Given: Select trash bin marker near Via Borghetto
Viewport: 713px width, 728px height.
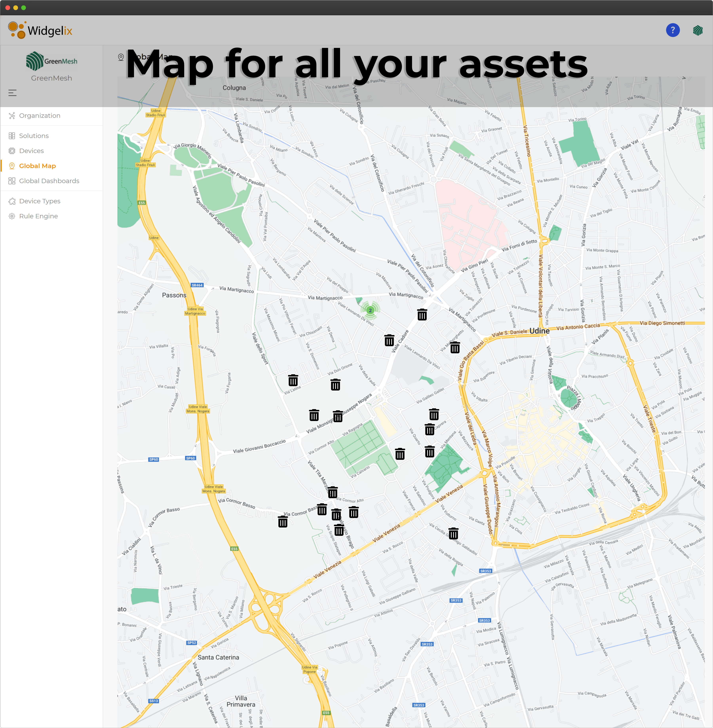Looking at the screenshot, I should click(x=455, y=347).
